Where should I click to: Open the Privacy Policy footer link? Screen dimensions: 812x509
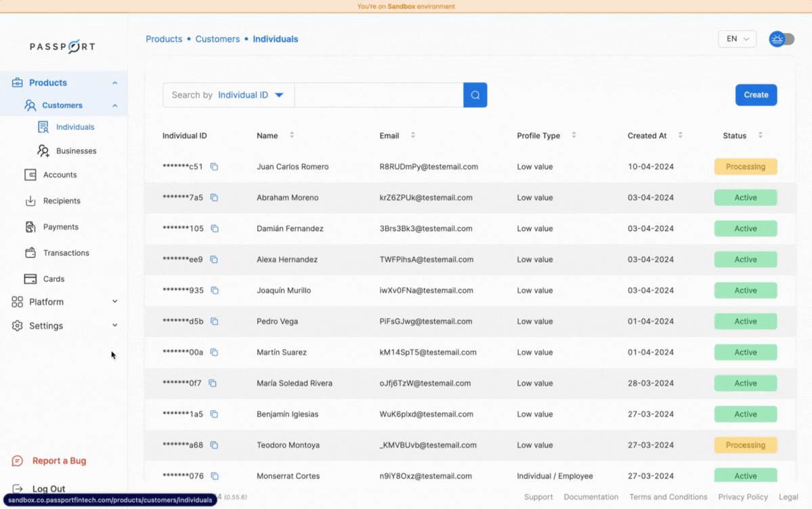click(743, 497)
